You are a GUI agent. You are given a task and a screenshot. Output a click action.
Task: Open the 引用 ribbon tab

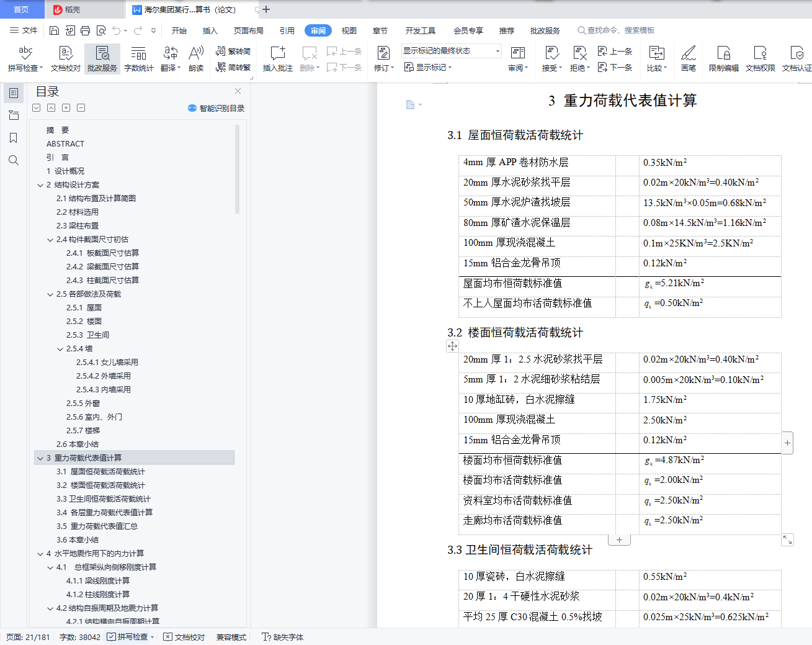click(287, 30)
